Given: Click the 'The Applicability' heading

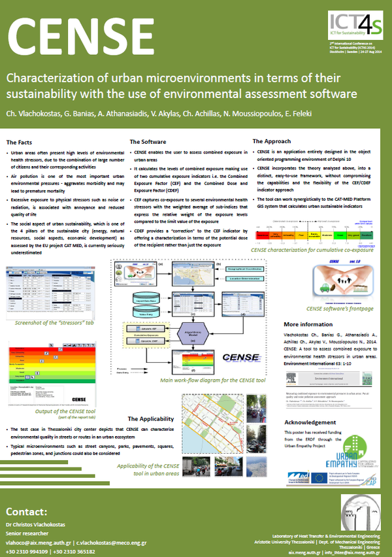Looking at the screenshot, I should pyautogui.click(x=151, y=419).
